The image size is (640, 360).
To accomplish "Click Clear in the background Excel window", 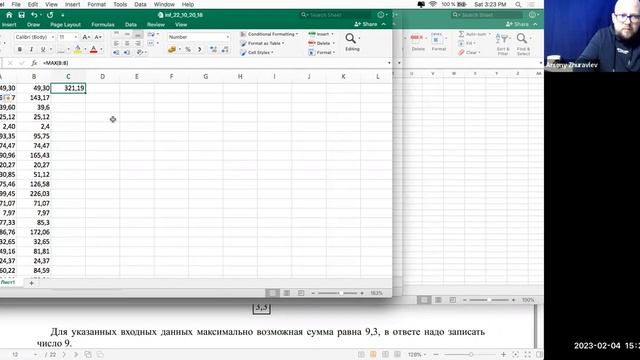I will pyautogui.click(x=468, y=53).
